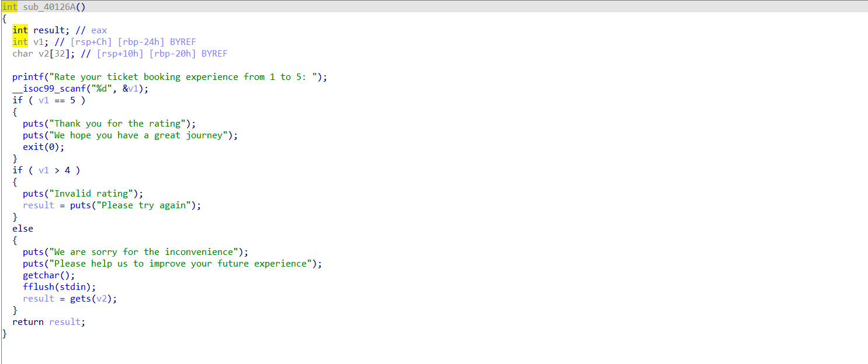Click the number 4 in the v1 > 4 condition

(x=68, y=170)
